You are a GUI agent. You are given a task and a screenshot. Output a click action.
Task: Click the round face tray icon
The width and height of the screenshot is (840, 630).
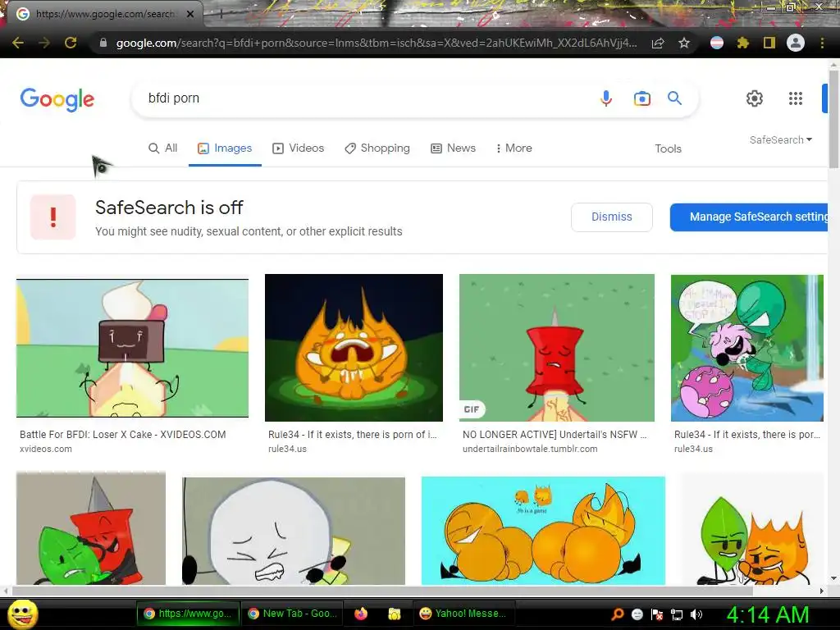click(637, 614)
